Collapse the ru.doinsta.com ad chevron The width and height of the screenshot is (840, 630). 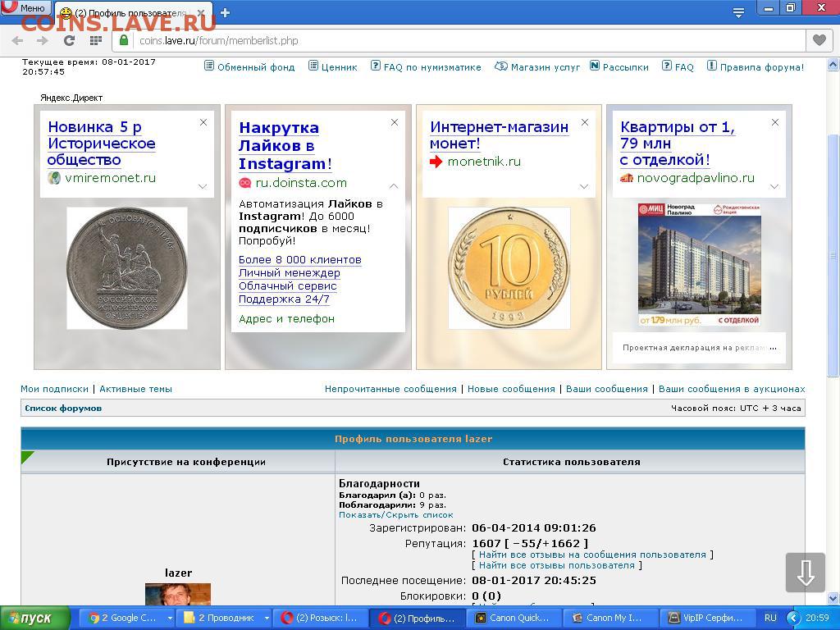tap(394, 186)
